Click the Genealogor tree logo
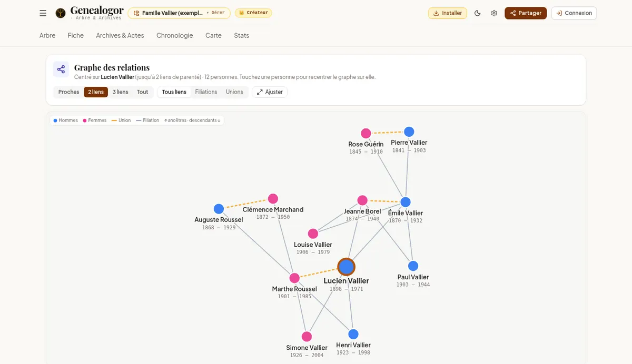The width and height of the screenshot is (632, 364). tap(61, 13)
